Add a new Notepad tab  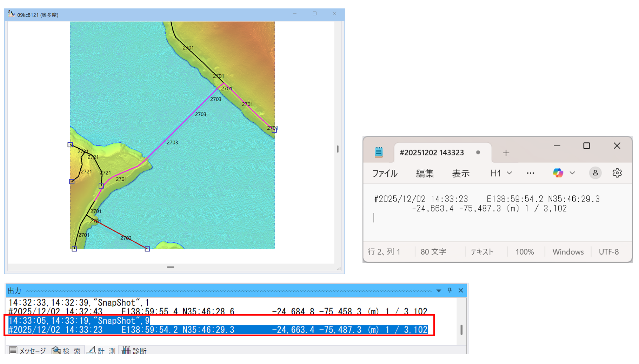pyautogui.click(x=506, y=153)
